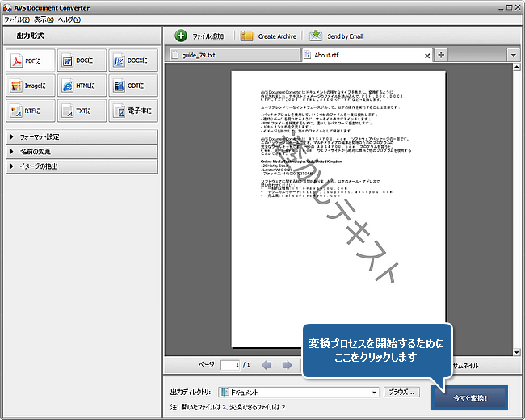
Task: Open the 表示 menu
Action: 44,19
